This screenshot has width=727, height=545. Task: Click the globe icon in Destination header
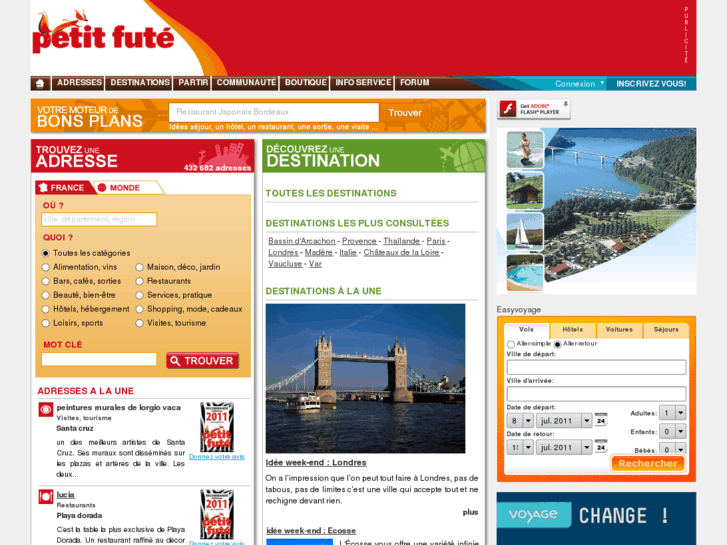(468, 156)
